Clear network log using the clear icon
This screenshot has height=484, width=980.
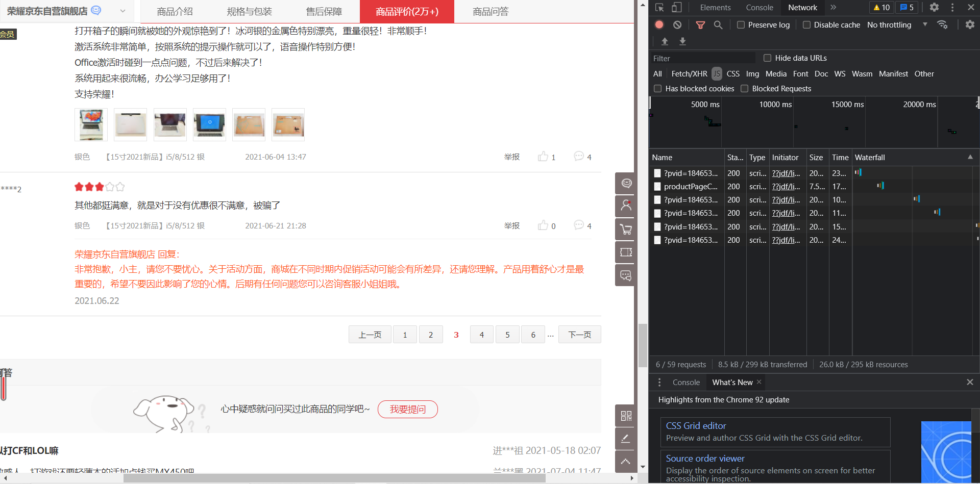click(677, 24)
